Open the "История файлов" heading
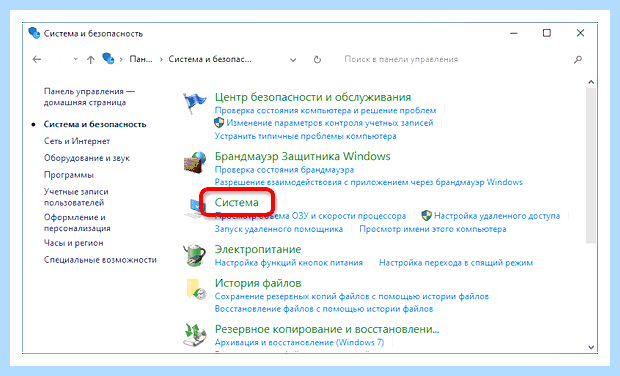The width and height of the screenshot is (620, 376). click(x=258, y=283)
